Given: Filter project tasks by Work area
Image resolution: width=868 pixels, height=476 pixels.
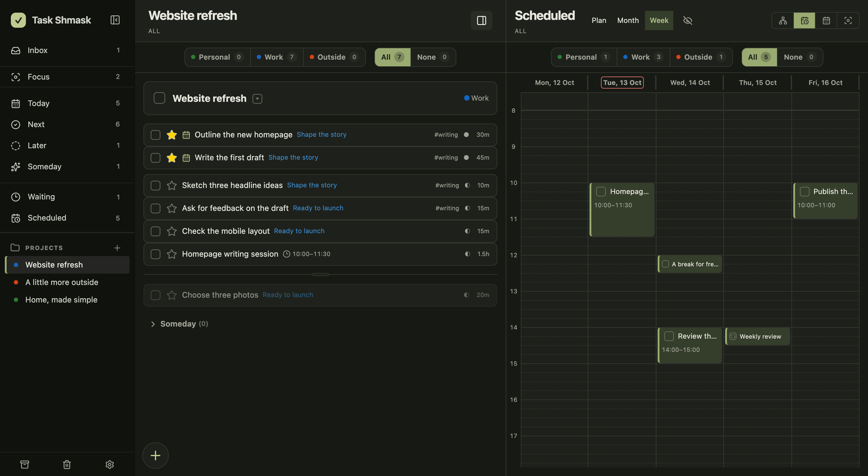Looking at the screenshot, I should 277,57.
